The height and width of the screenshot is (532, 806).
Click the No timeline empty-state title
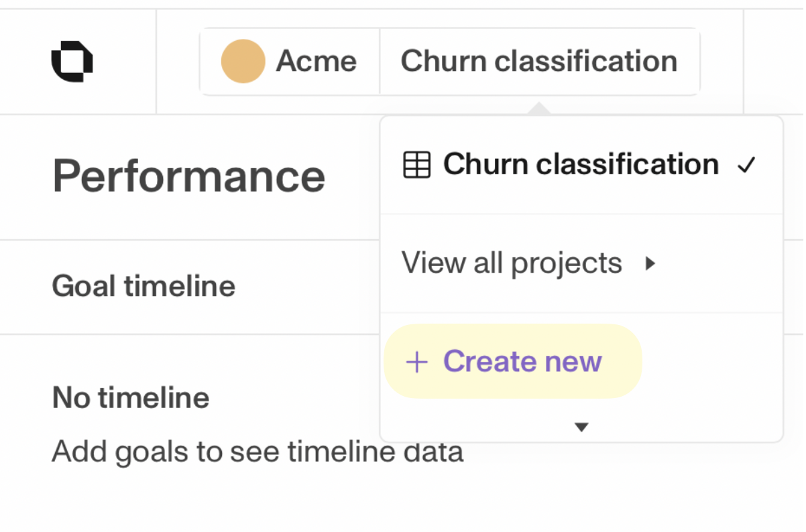pos(131,398)
